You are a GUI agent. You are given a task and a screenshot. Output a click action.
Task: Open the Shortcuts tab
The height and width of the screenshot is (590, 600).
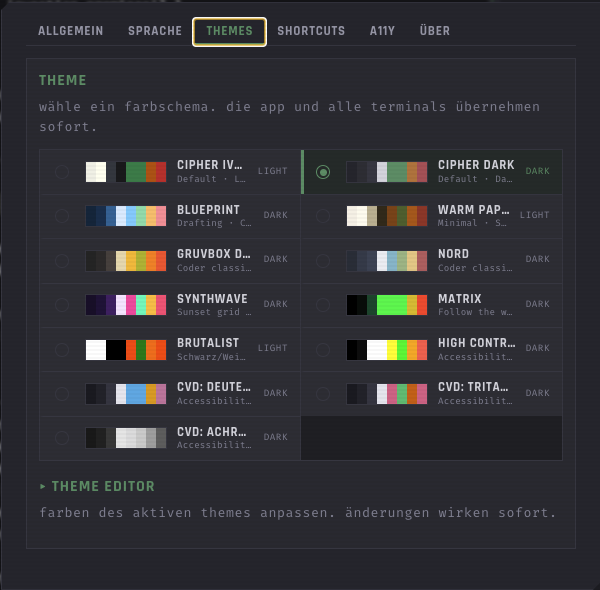(x=311, y=31)
